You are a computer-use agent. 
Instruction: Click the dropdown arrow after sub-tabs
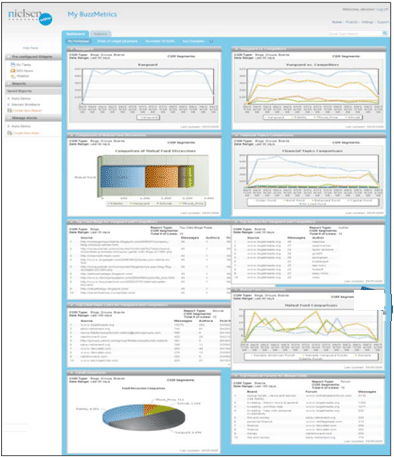pos(211,41)
